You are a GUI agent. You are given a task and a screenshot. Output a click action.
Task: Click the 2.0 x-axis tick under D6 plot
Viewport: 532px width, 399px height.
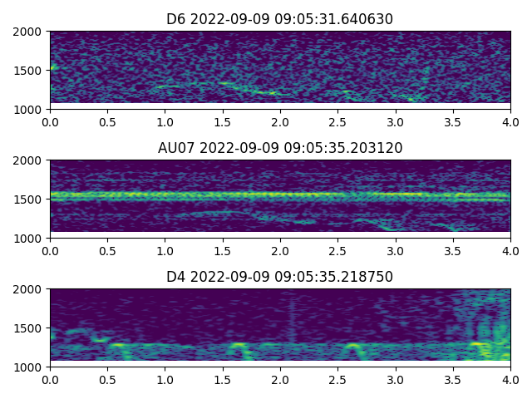pos(280,121)
